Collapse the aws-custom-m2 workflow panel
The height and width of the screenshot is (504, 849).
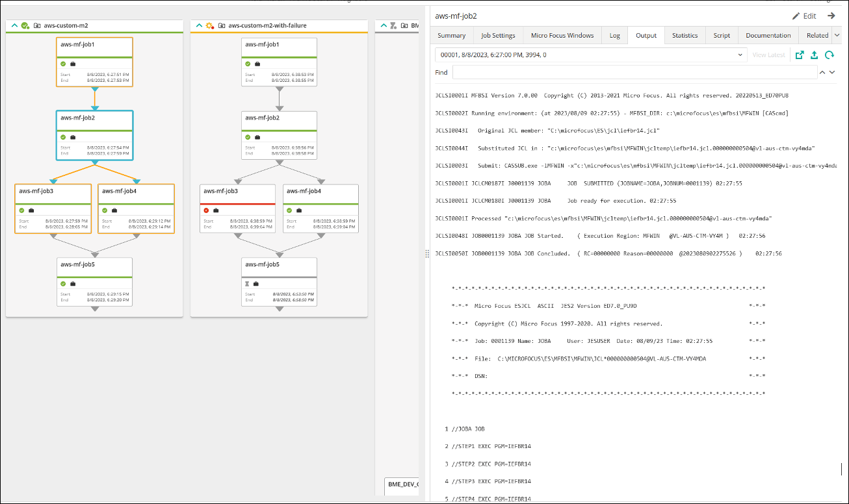[x=14, y=25]
